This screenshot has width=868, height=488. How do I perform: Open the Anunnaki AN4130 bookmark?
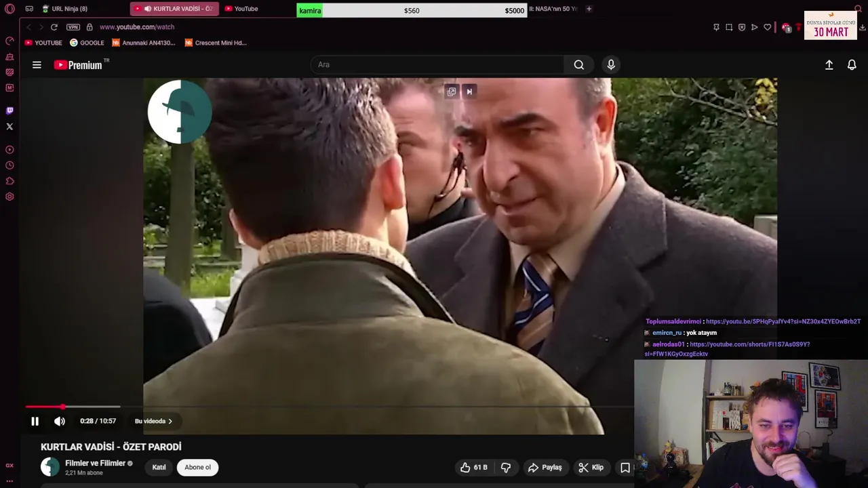click(x=143, y=43)
